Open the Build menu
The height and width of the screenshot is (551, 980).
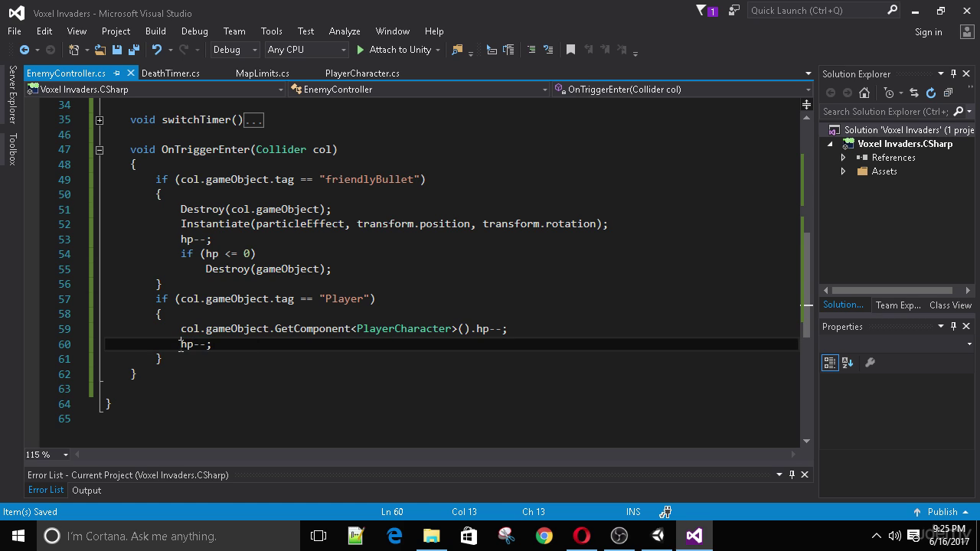click(x=155, y=31)
